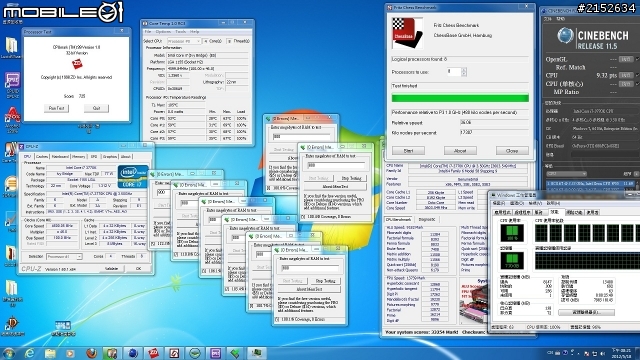Viewport: 640px width, 360px height.
Task: Run the Cinebench CPU test button
Action: point(626,76)
